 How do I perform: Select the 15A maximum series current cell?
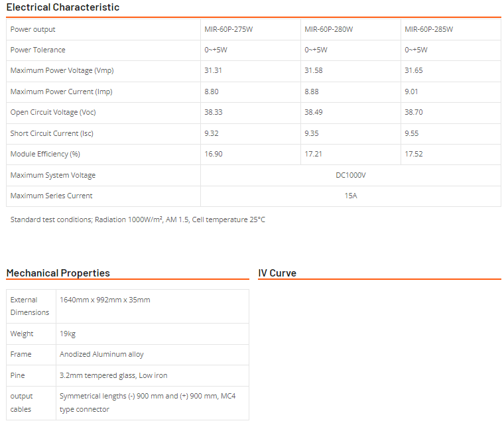tap(351, 196)
